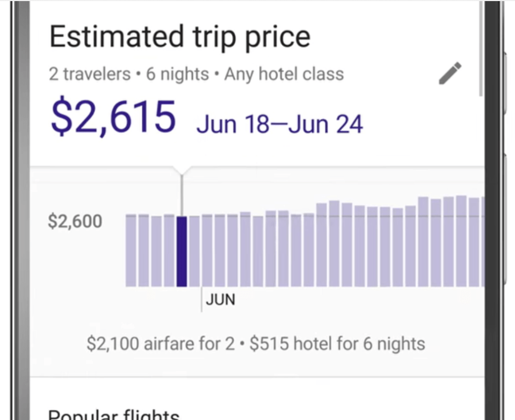
Task: Tap the pencil edit icon
Action: point(450,74)
